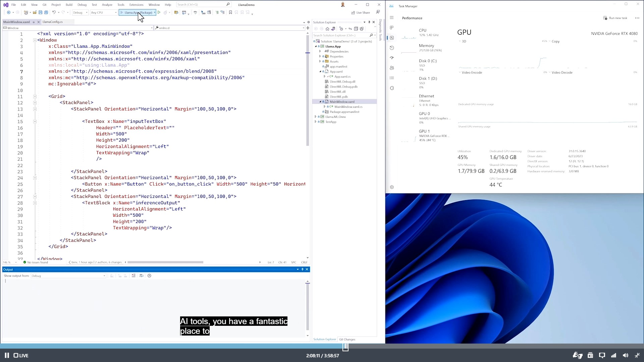This screenshot has height=362, width=644.
Task: Click the video progress seek bar handle
Action: pos(345,348)
